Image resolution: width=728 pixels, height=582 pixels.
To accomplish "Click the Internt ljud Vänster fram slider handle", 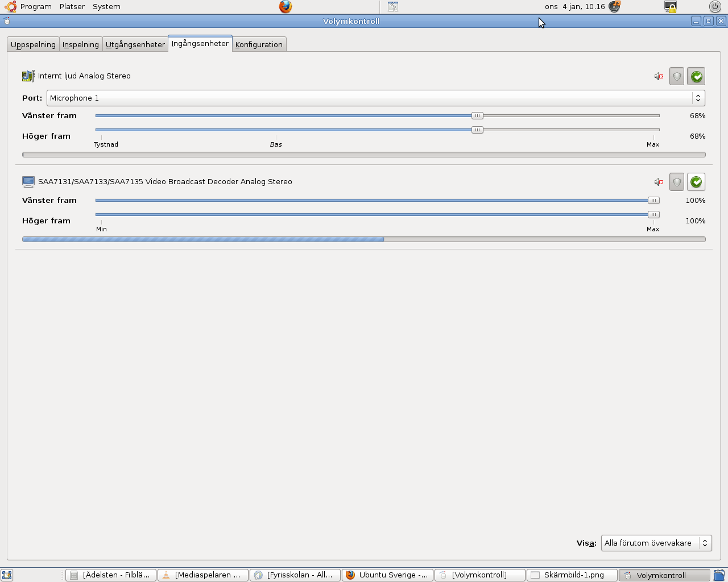I will pos(477,115).
